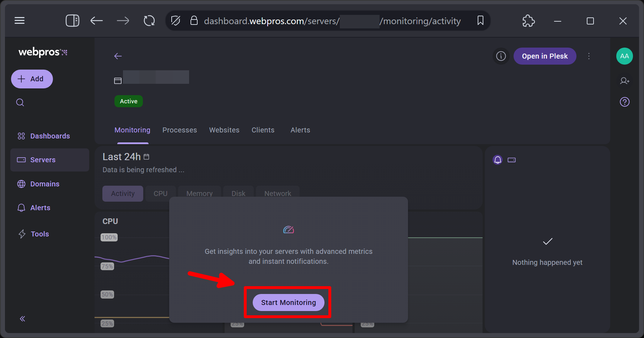Switch to the Monitoring tab
The image size is (644, 338).
tap(132, 130)
